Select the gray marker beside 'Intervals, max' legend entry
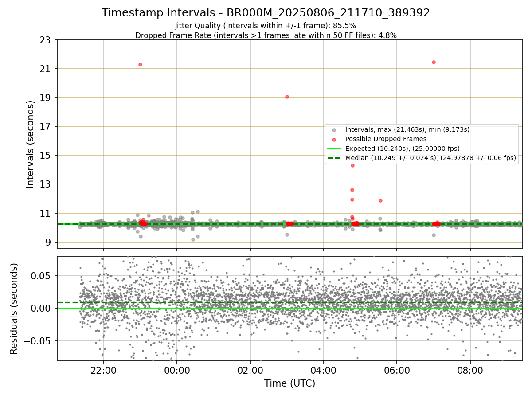 click(x=334, y=130)
